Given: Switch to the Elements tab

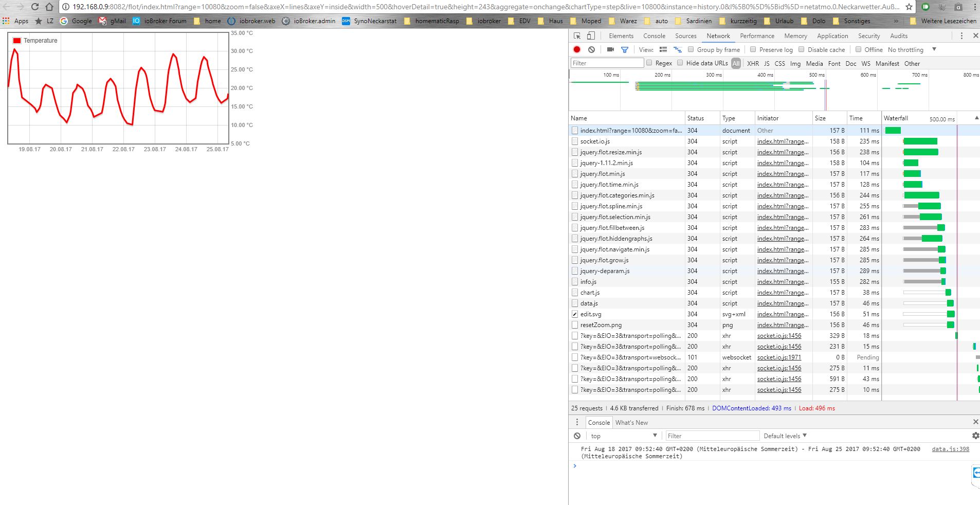Looking at the screenshot, I should point(621,36).
